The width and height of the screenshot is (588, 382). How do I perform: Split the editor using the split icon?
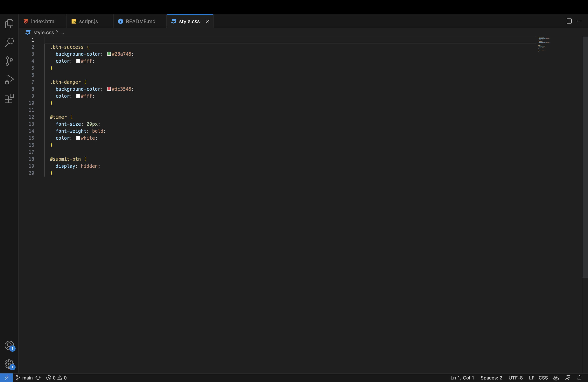click(569, 21)
